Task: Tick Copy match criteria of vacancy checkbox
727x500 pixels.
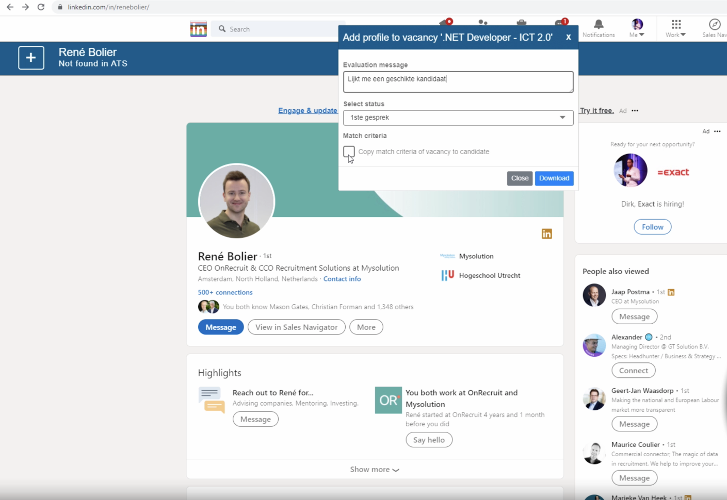Action: [x=348, y=151]
